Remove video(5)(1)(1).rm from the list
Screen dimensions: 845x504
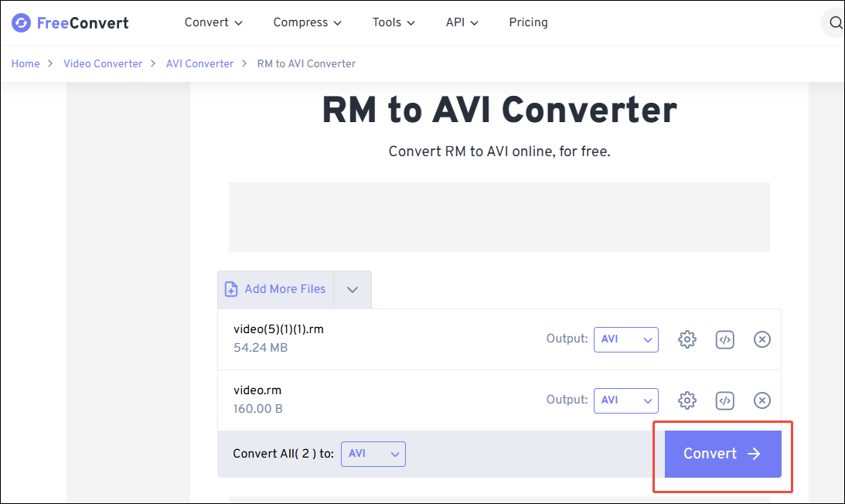click(762, 339)
